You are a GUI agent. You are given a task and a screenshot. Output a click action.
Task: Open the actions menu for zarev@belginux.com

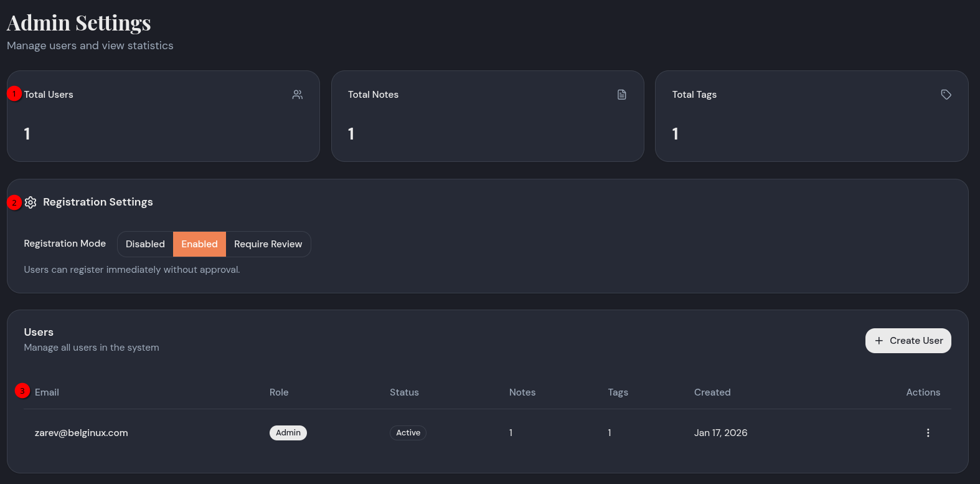tap(928, 433)
